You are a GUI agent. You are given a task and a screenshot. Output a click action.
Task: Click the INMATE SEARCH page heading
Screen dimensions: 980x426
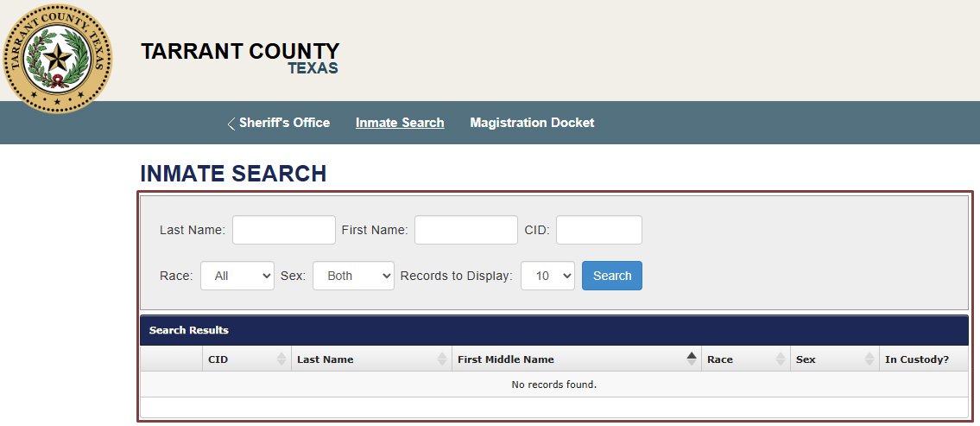click(x=233, y=174)
